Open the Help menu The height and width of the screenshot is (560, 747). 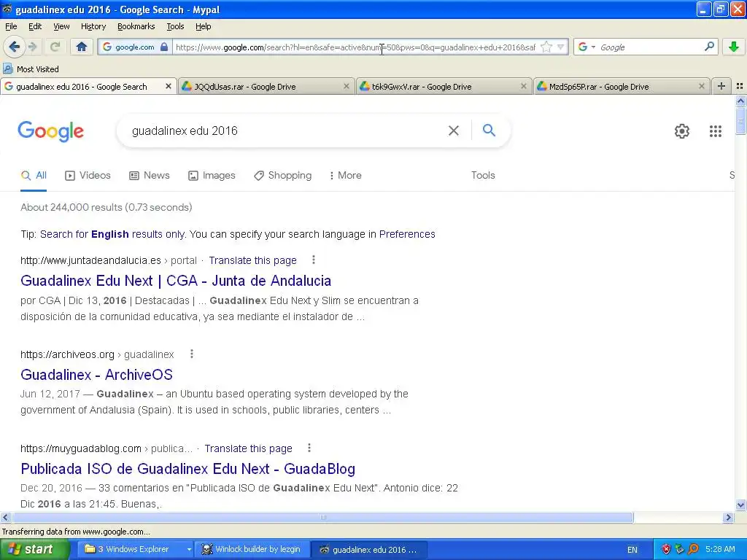[x=204, y=26]
